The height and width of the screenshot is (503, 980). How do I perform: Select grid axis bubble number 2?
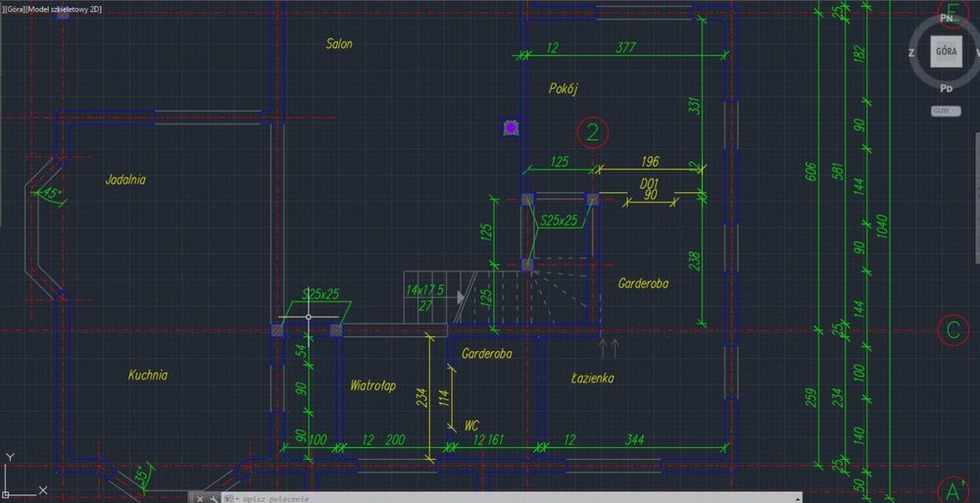click(x=593, y=130)
